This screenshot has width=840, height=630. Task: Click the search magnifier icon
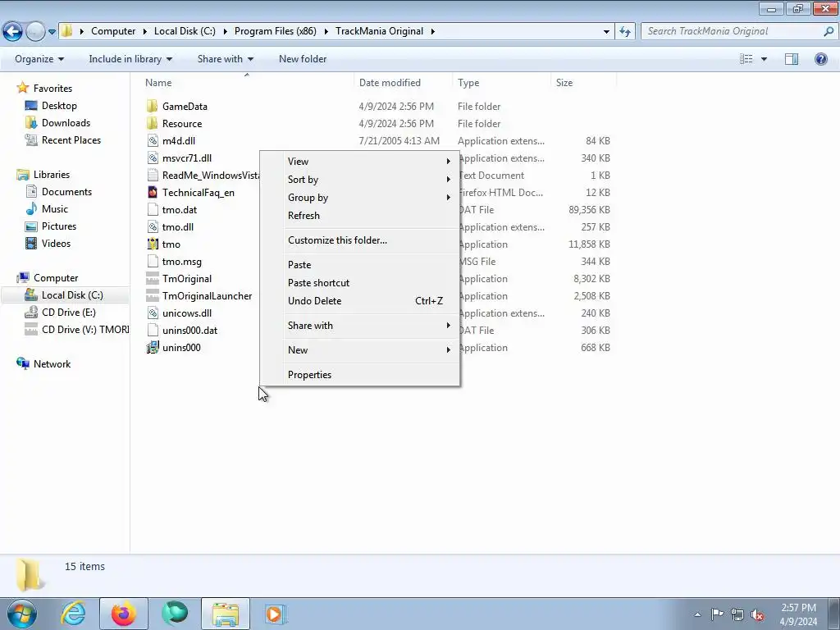[829, 31]
